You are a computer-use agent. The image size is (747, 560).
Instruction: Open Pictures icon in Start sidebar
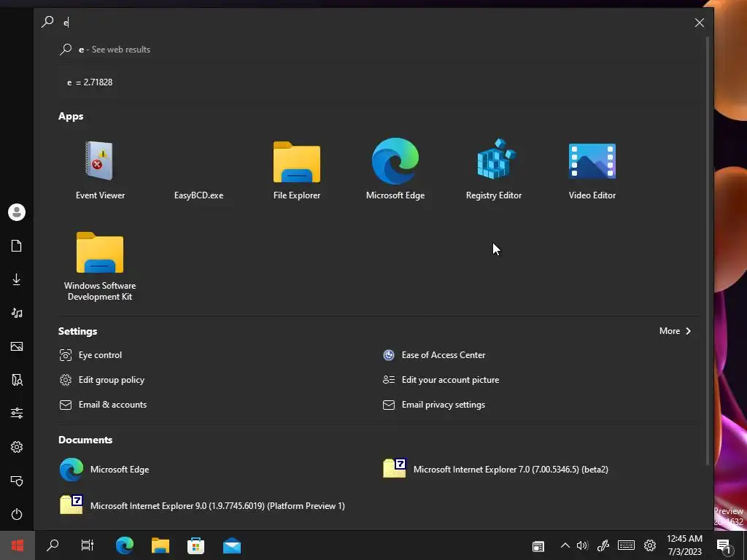click(x=17, y=346)
